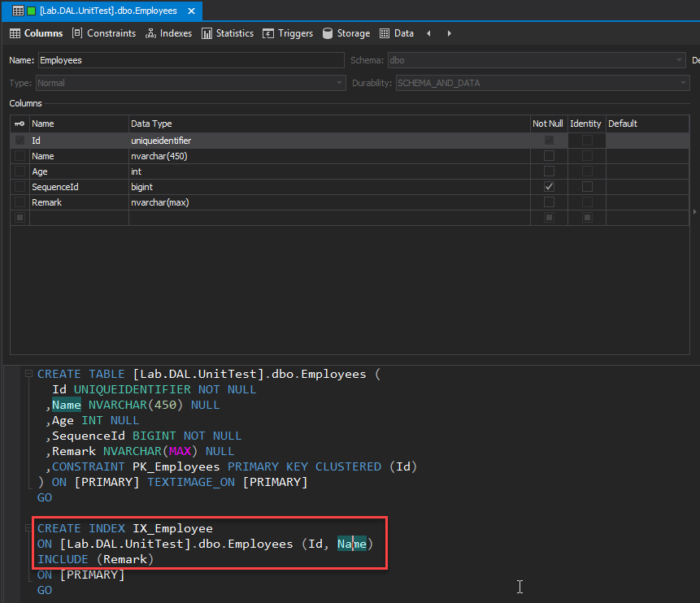Open the Durability dropdown
The image size is (700, 603).
pyautogui.click(x=683, y=83)
